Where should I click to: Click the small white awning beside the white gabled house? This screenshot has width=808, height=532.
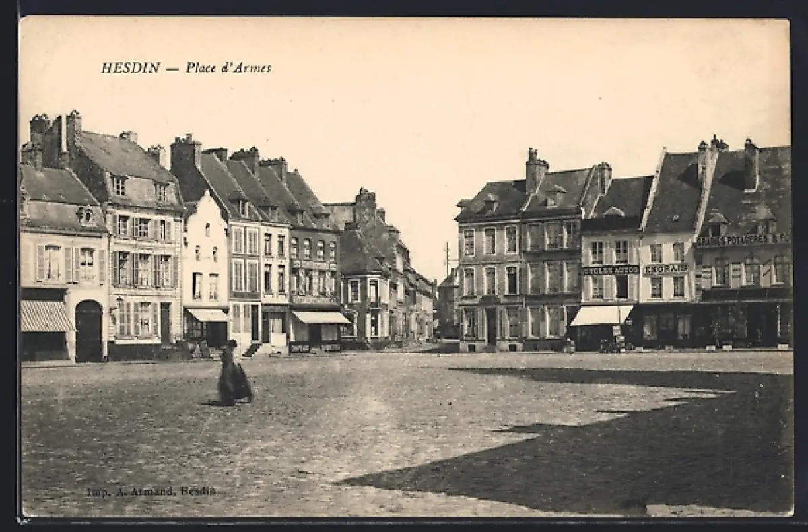(x=208, y=314)
